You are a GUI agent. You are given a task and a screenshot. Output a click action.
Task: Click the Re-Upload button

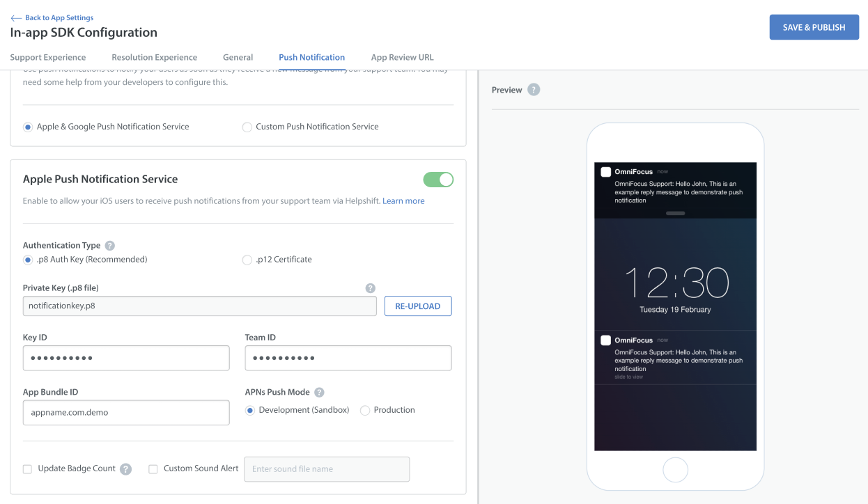[x=418, y=306]
